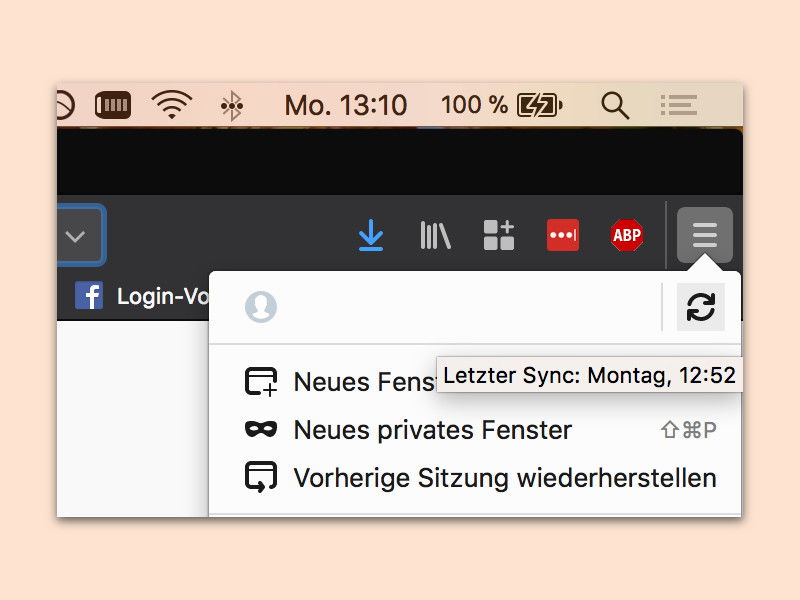The width and height of the screenshot is (800, 600).
Task: Open the Firefox downloads arrow
Action: coord(370,235)
